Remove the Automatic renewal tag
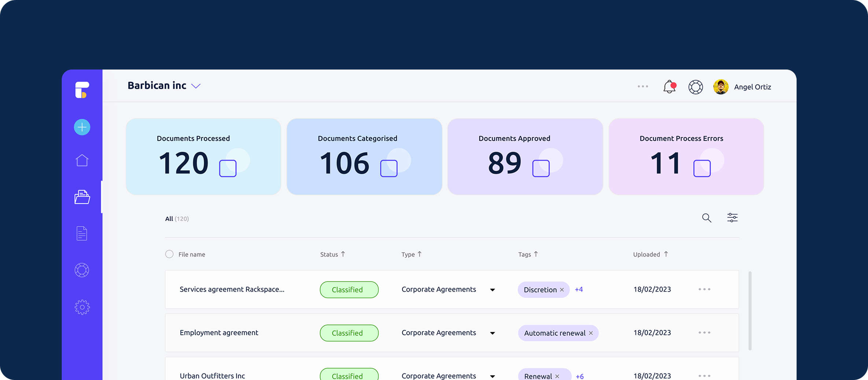 coord(591,333)
